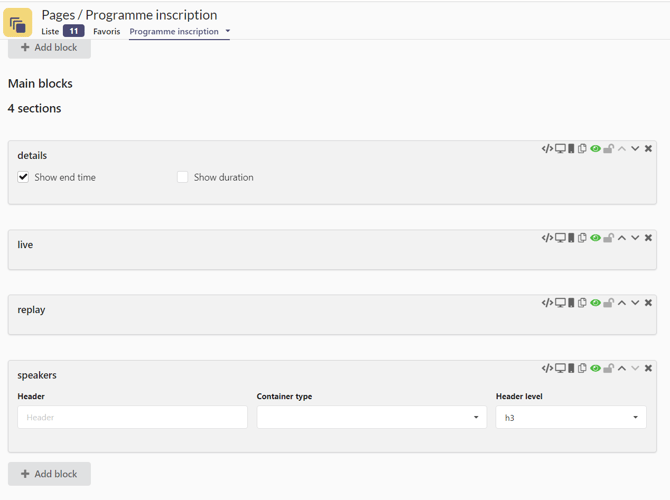
Task: Enable the Show duration checkbox
Action: (182, 177)
